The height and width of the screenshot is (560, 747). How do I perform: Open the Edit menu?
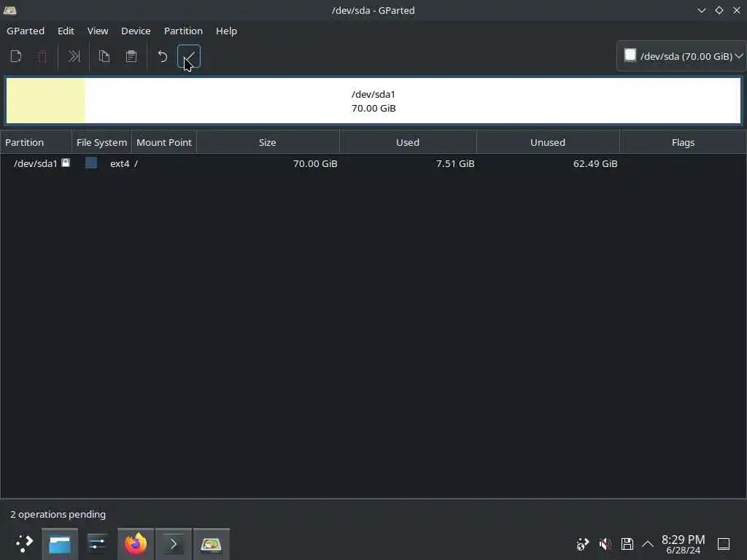click(x=66, y=31)
